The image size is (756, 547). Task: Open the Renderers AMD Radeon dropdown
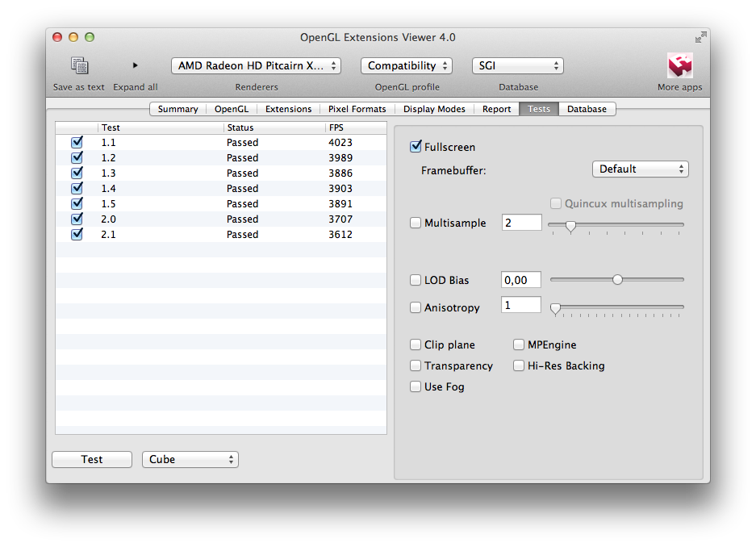click(256, 66)
